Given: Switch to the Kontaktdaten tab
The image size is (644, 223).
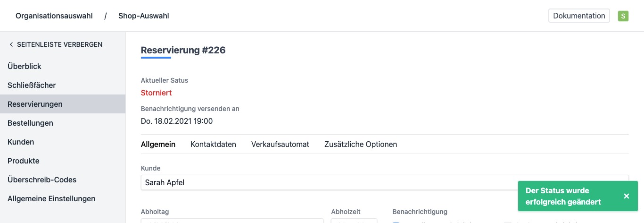Looking at the screenshot, I should point(213,144).
